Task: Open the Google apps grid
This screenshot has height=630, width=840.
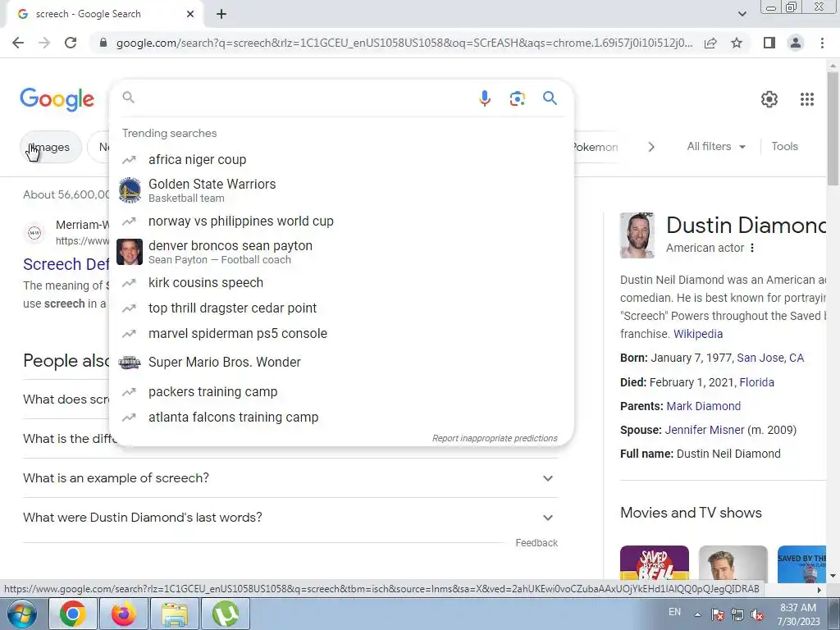Action: pyautogui.click(x=807, y=99)
